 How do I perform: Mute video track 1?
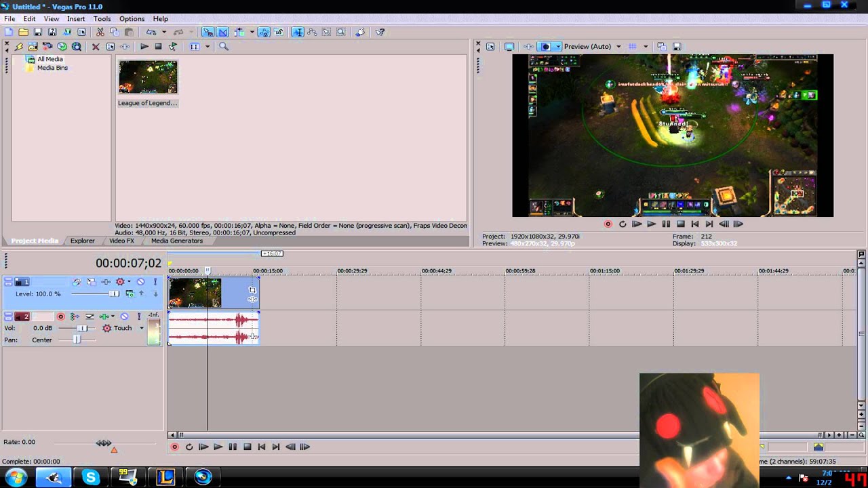[140, 282]
